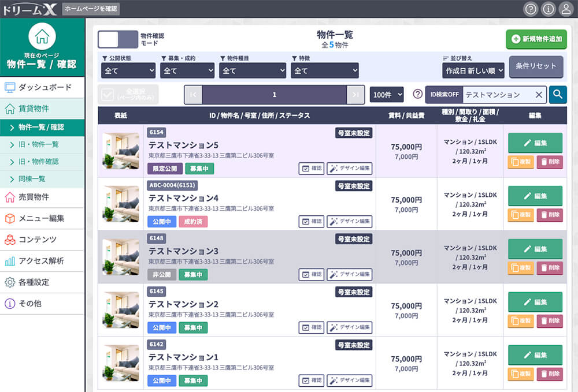Click the blue magnifier search icon

coord(558,95)
